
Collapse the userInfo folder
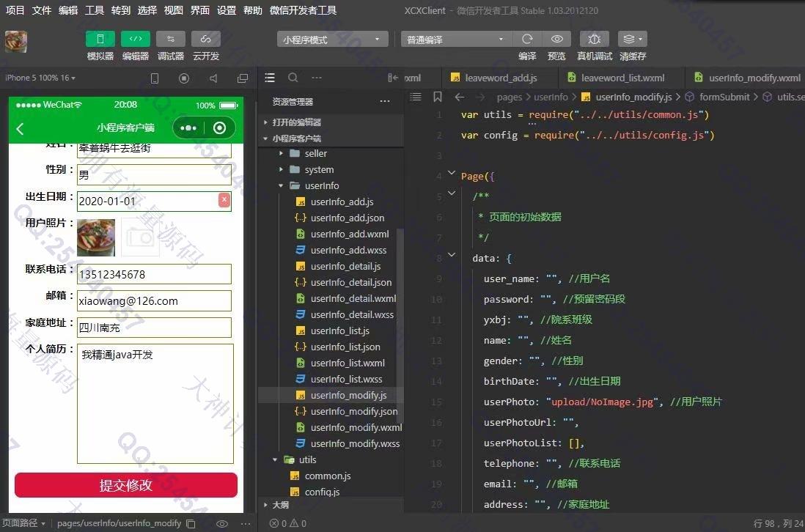pos(281,186)
